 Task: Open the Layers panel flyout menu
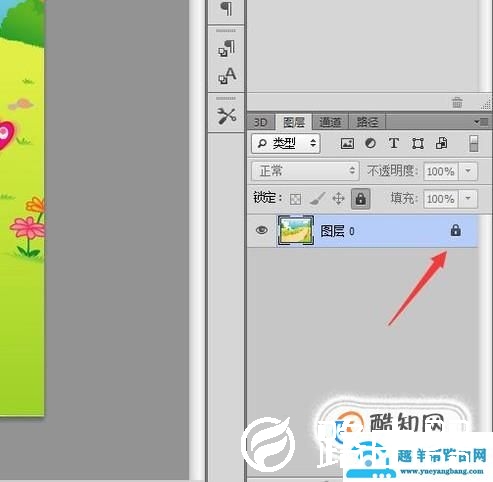(x=481, y=122)
